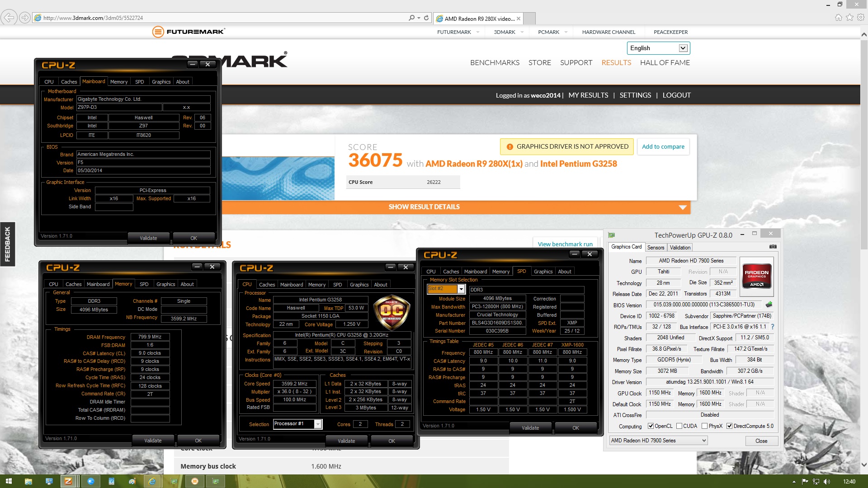This screenshot has width=868, height=488.
Task: Open SPD tab in the Mainboard CPU-Z window
Action: pyautogui.click(x=139, y=82)
